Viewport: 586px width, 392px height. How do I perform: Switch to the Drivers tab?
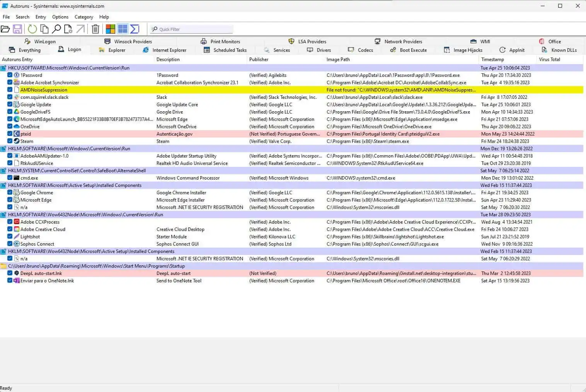pyautogui.click(x=319, y=50)
